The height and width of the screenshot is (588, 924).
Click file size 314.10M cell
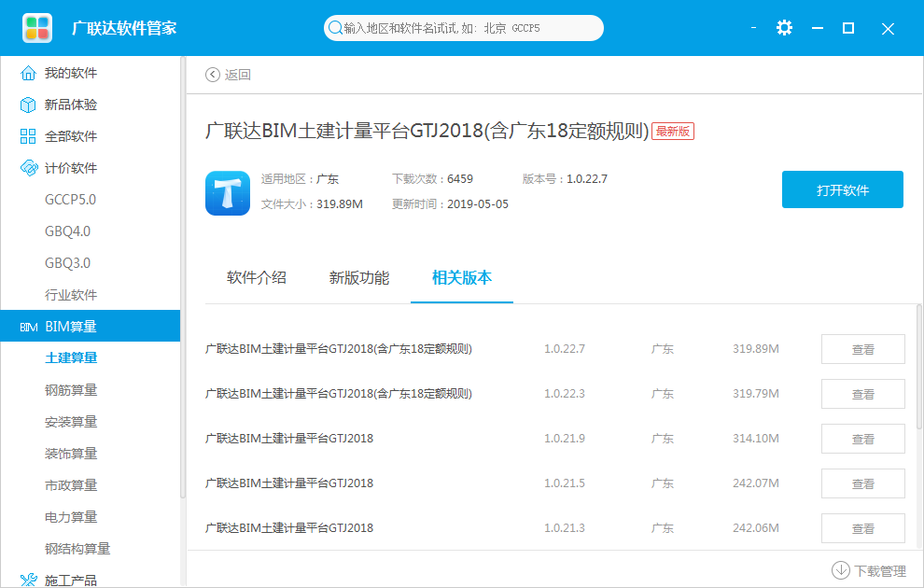(x=755, y=439)
